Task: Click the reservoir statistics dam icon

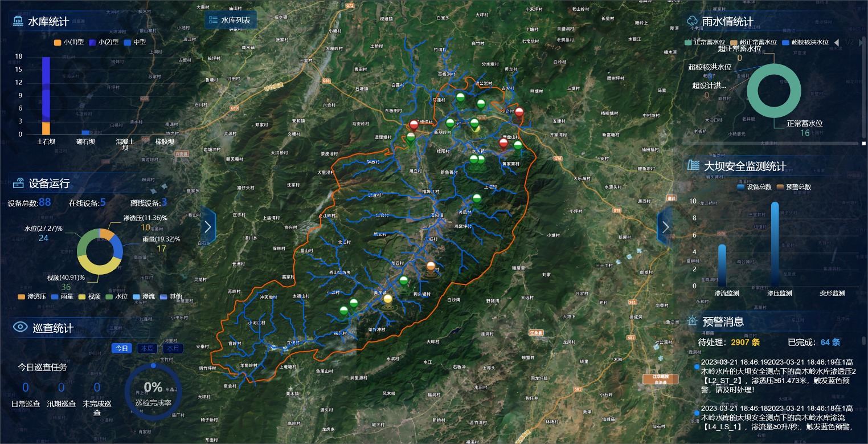Action: point(18,22)
